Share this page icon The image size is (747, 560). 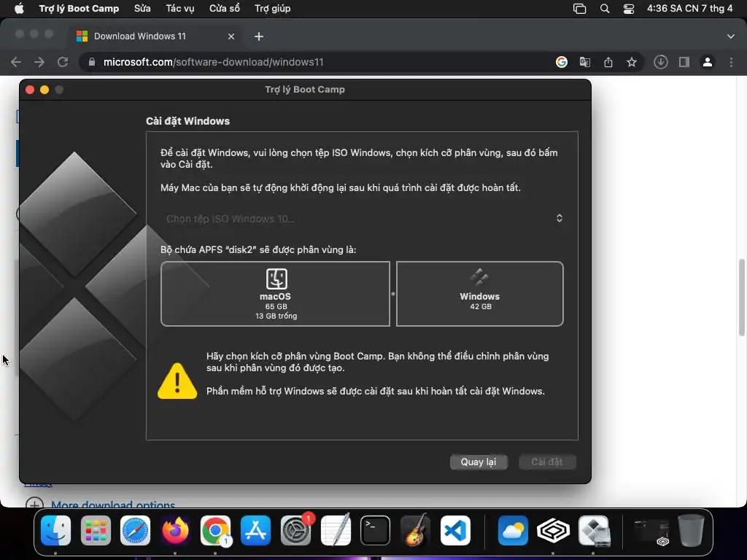(608, 62)
